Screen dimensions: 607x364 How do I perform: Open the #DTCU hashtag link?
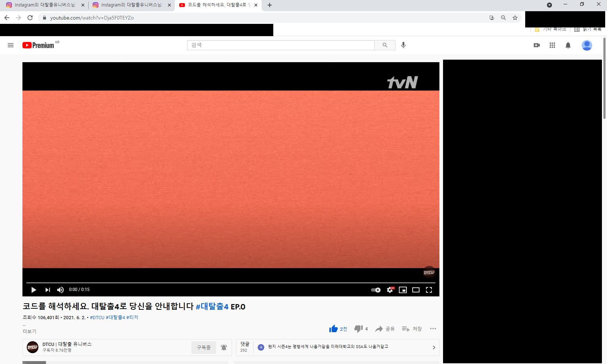pyautogui.click(x=97, y=317)
